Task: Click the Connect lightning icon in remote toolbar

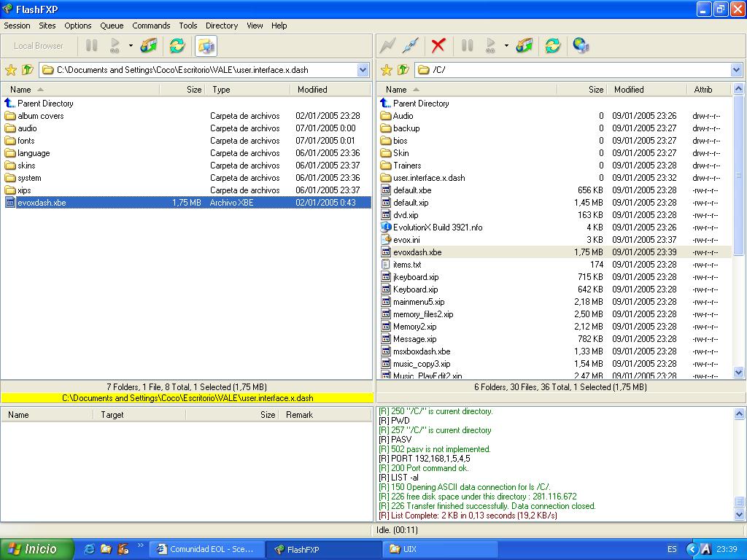Action: [x=388, y=46]
